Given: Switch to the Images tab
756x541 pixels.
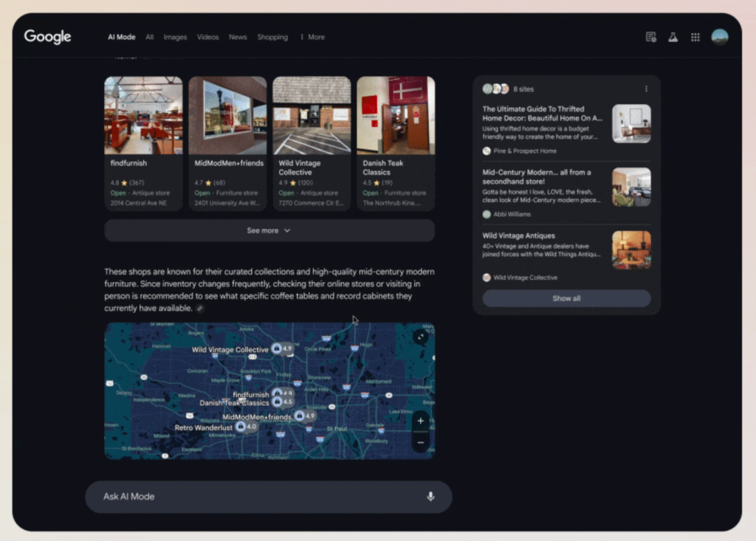Looking at the screenshot, I should click(175, 37).
